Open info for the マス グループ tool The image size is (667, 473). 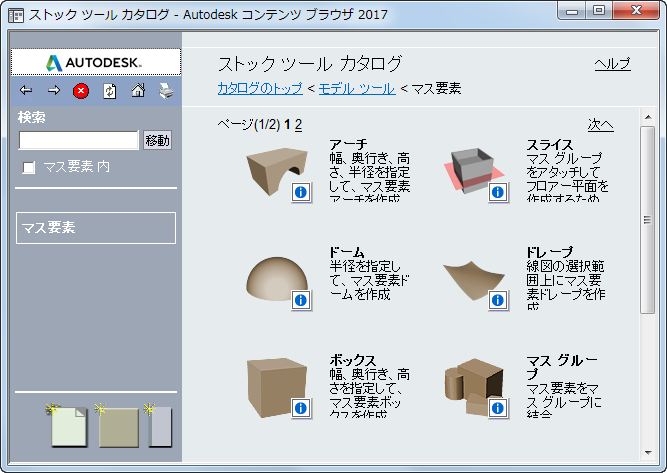[x=498, y=408]
